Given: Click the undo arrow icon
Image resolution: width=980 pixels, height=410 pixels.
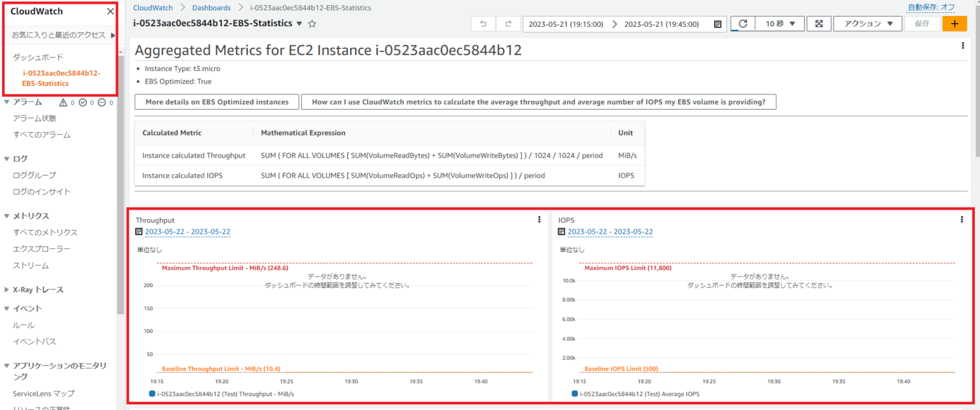Looking at the screenshot, I should [483, 23].
